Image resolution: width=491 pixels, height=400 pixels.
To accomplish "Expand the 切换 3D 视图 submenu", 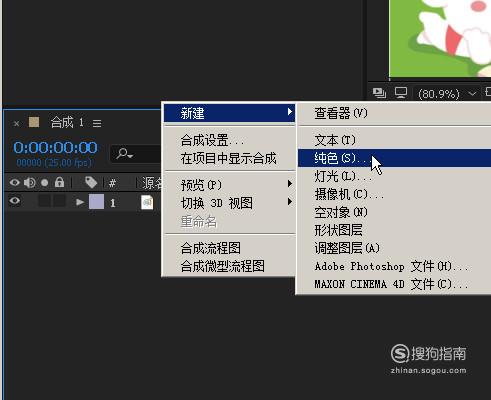I will click(x=229, y=203).
